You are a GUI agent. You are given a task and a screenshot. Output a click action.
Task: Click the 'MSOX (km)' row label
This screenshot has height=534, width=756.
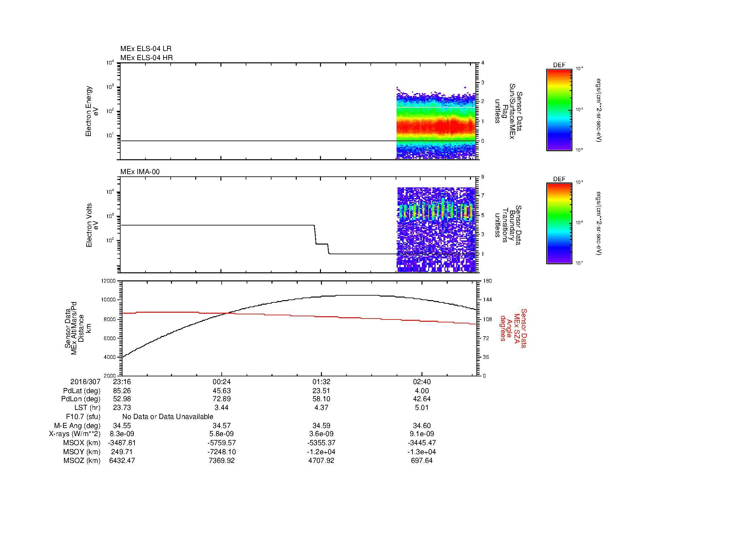coord(82,443)
